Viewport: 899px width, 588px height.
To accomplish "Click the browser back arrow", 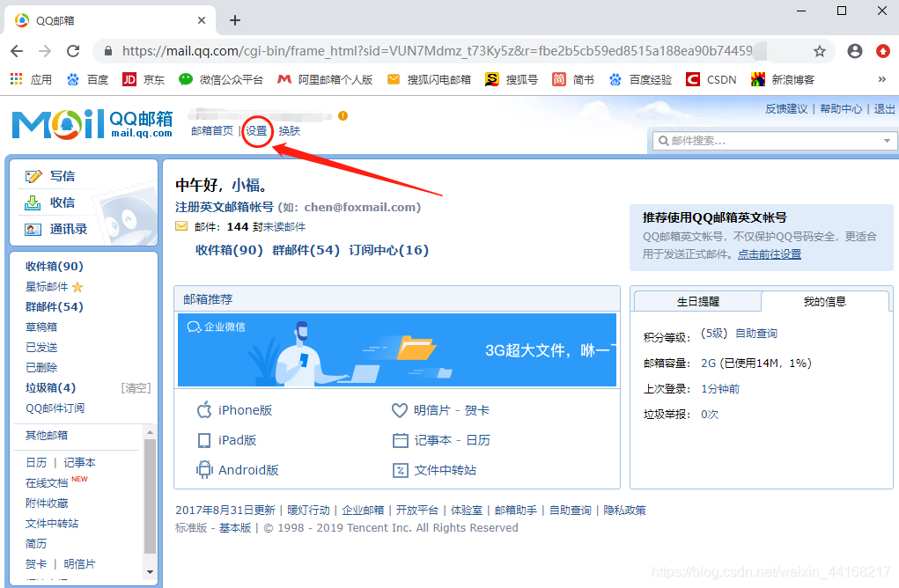I will pyautogui.click(x=17, y=51).
